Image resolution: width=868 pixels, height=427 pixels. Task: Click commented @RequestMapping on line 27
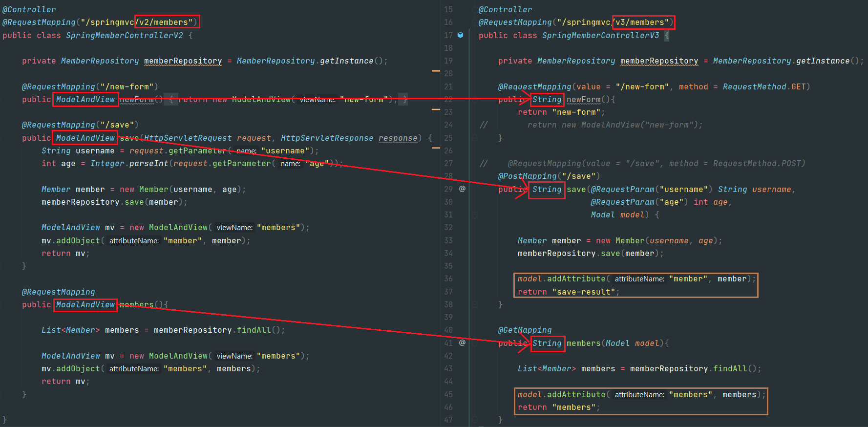(x=656, y=164)
